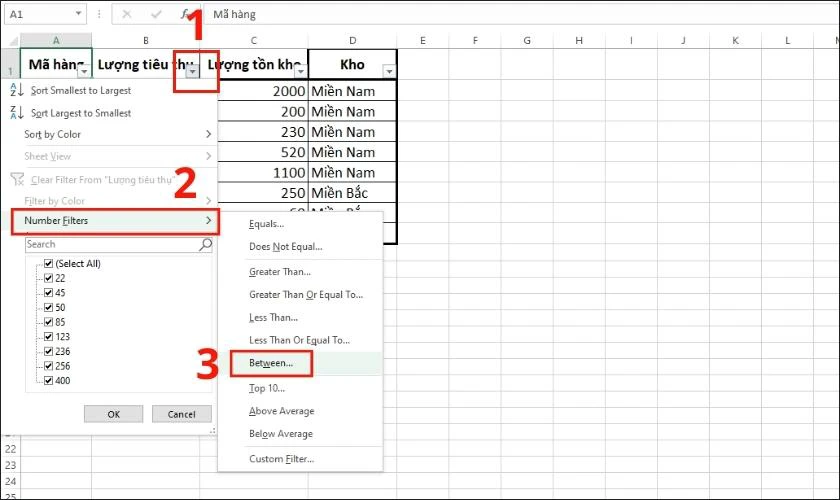The width and height of the screenshot is (840, 500).
Task: Open the Lượng tồn kho filter dropdown
Action: 301,71
